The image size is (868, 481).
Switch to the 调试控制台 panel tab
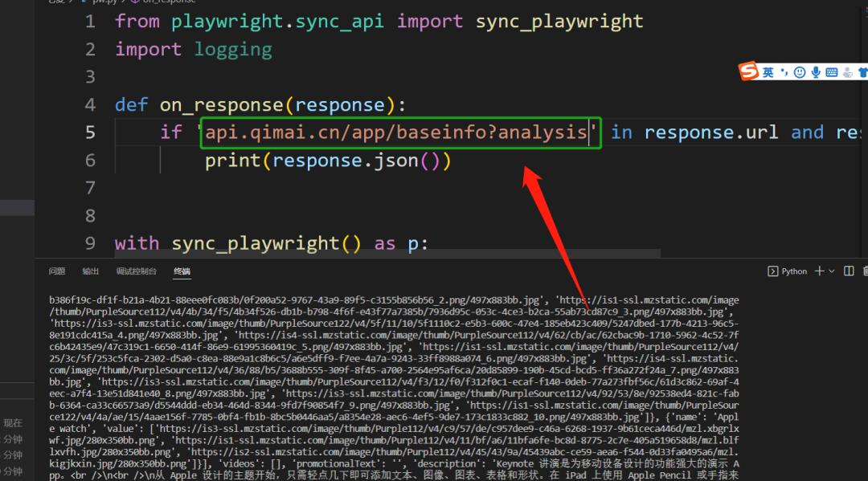coord(136,271)
